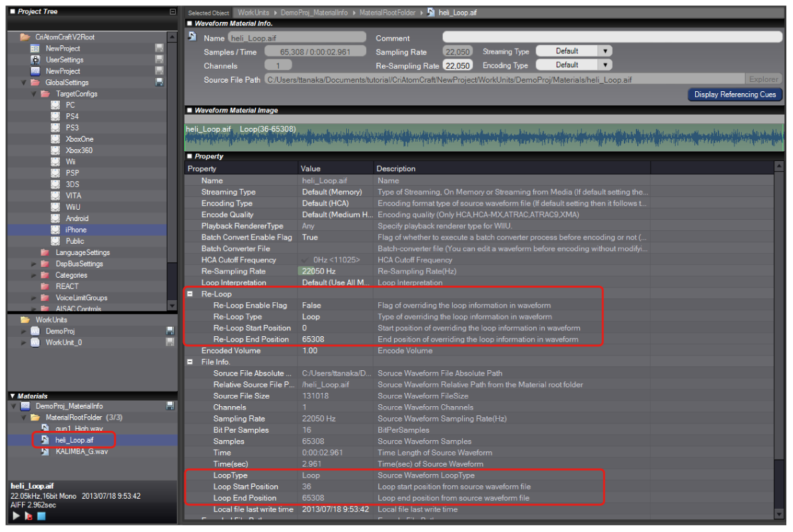Select the Android target config
The width and height of the screenshot is (793, 532).
point(77,218)
